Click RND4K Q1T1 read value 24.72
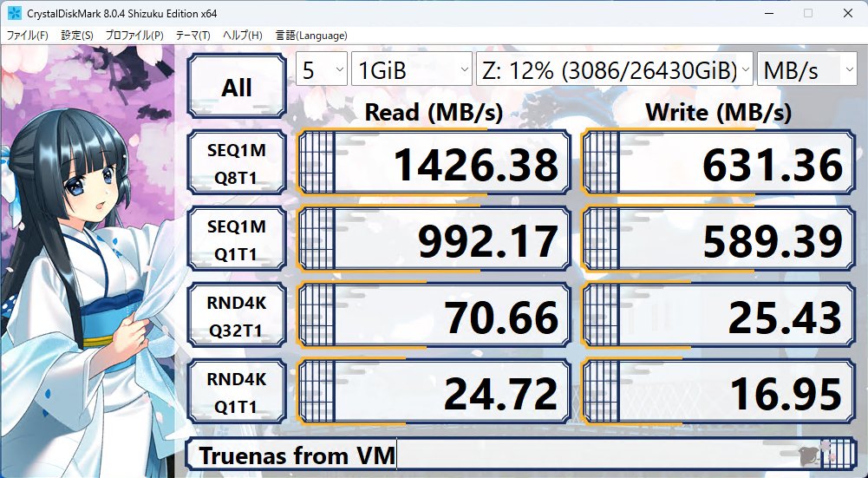The width and height of the screenshot is (868, 478). 434,391
